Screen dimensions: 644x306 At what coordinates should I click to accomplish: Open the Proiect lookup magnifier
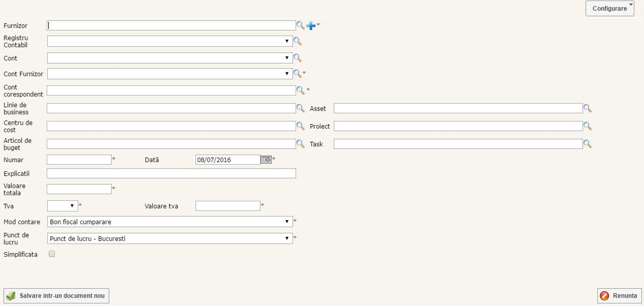[588, 126]
